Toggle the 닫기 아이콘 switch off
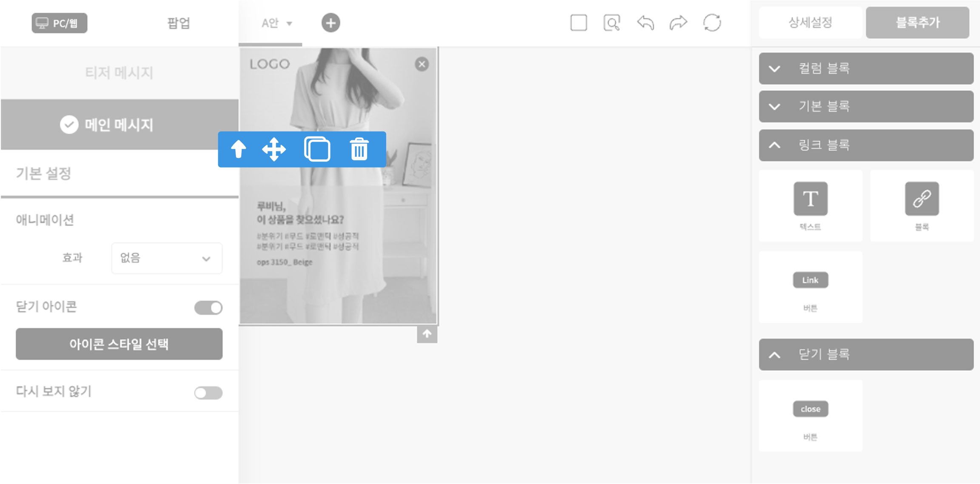 click(x=208, y=307)
